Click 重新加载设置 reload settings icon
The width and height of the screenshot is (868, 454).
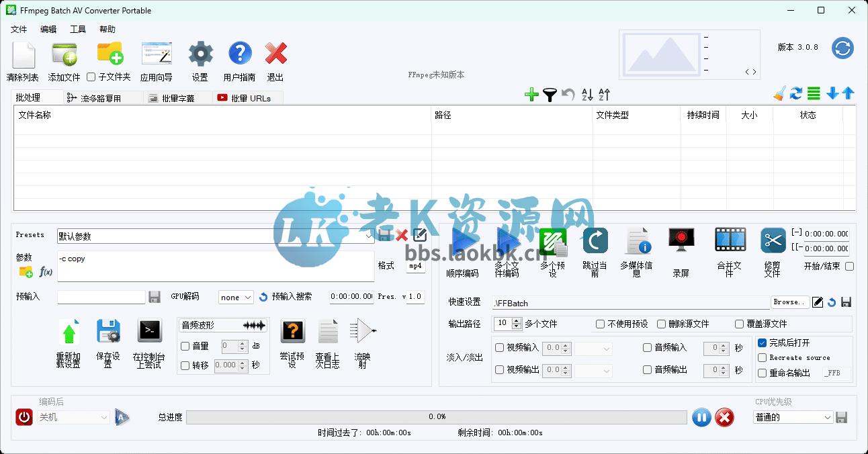click(x=69, y=332)
